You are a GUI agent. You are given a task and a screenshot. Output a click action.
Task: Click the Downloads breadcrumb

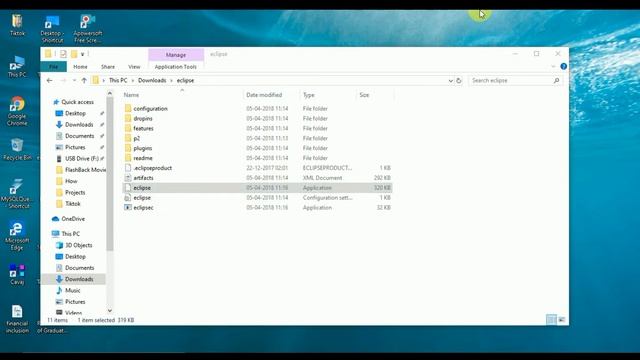point(152,80)
